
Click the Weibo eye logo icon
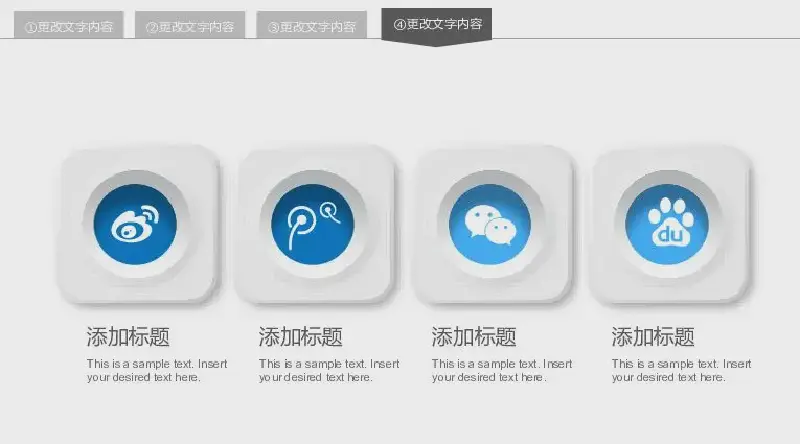point(135,224)
